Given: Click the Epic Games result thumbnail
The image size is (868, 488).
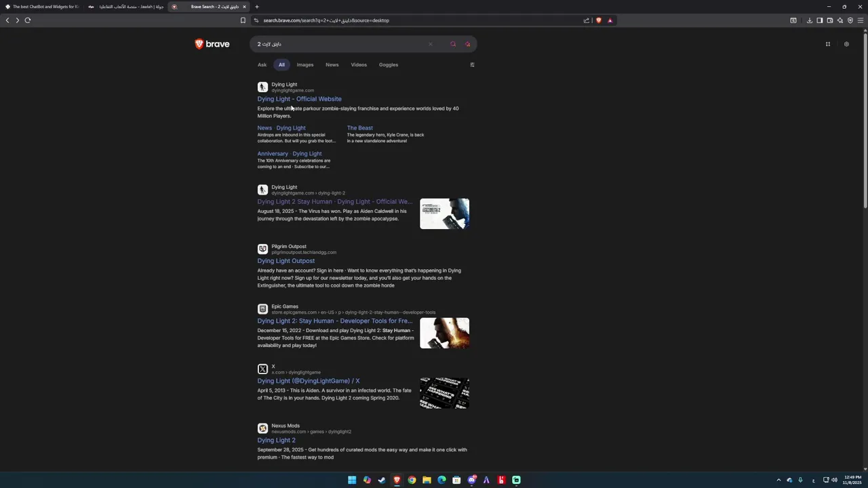Looking at the screenshot, I should [444, 333].
